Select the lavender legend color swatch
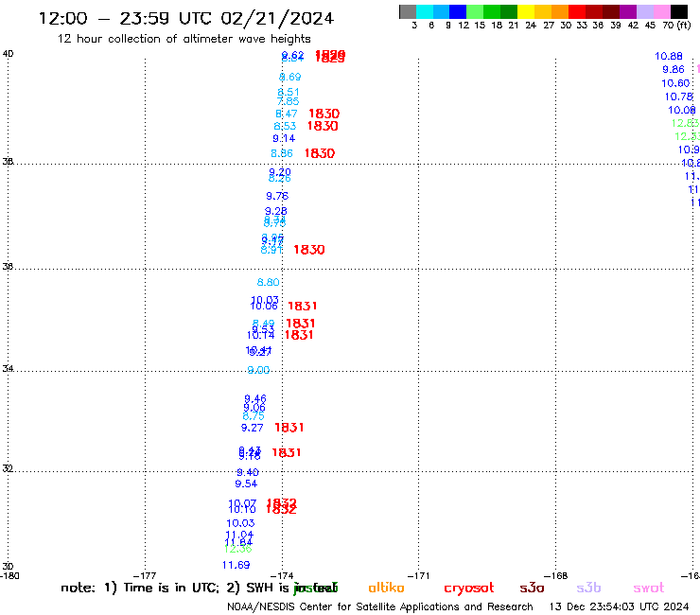Viewport: 700px width, 615px height. coord(645,11)
